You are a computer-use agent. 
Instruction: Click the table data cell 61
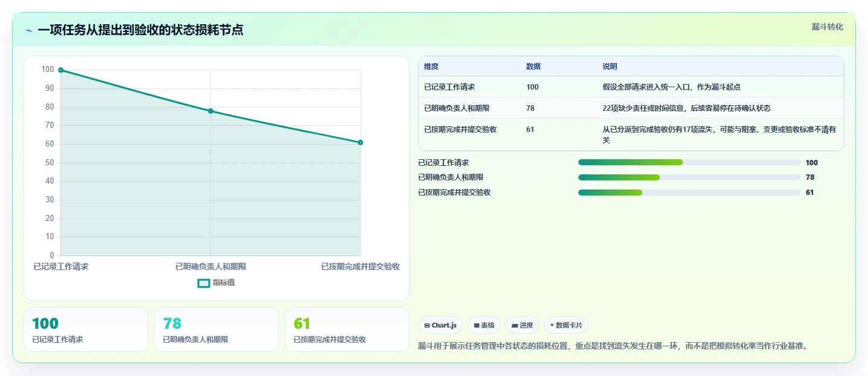pyautogui.click(x=530, y=130)
